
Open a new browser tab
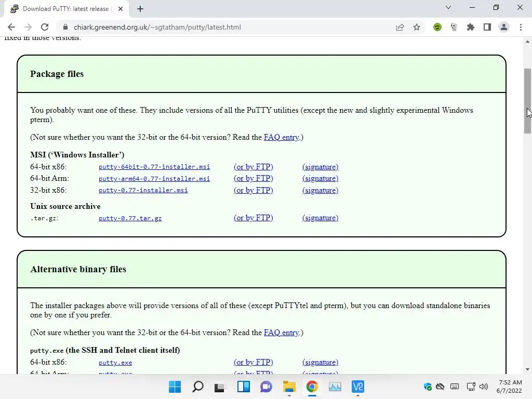tap(140, 9)
